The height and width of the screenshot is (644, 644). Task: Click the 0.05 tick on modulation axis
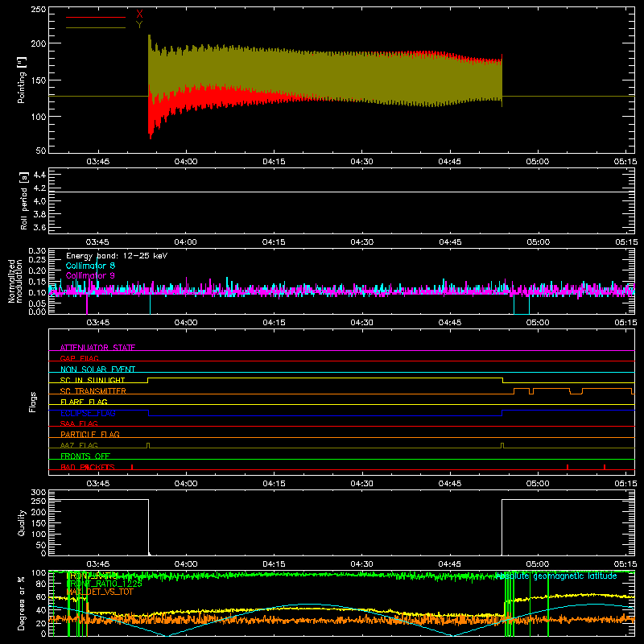click(x=37, y=303)
